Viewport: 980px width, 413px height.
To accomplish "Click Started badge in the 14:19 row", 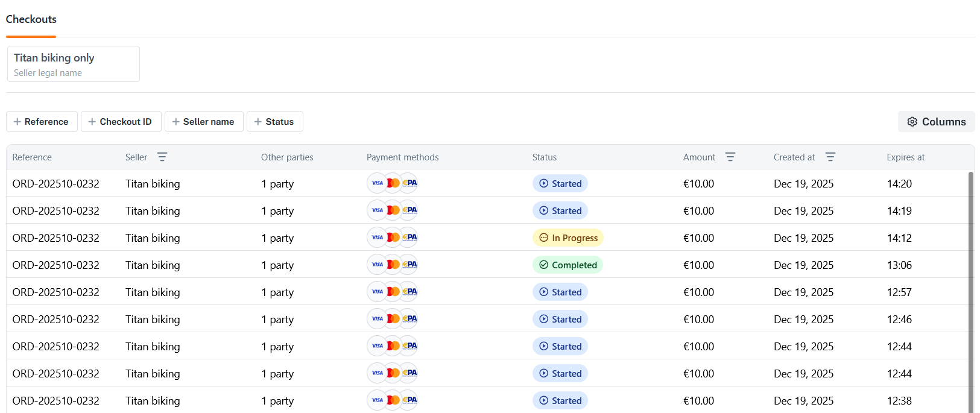I will (x=560, y=210).
